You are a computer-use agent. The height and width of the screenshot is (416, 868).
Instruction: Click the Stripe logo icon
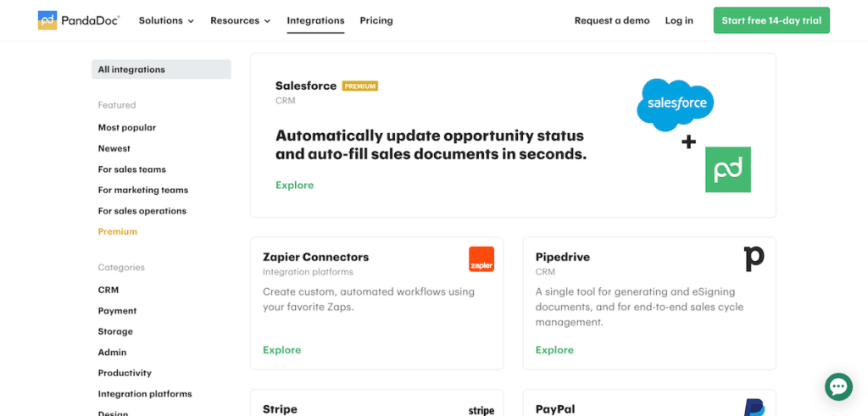point(481,410)
